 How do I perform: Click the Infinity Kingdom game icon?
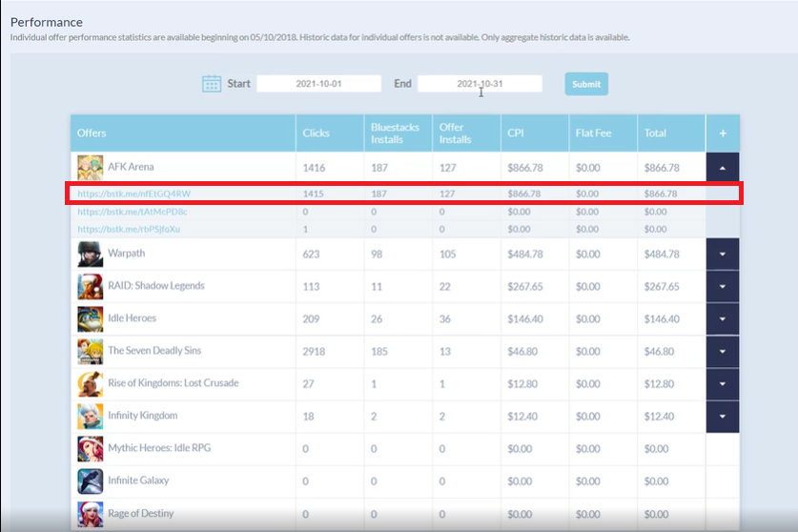[x=90, y=416]
